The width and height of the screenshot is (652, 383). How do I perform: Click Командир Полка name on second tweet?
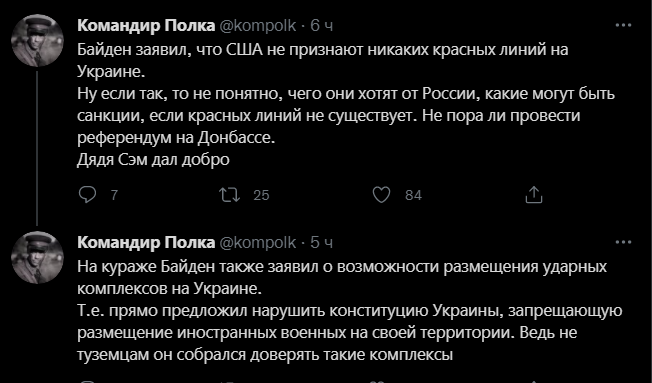(x=146, y=242)
